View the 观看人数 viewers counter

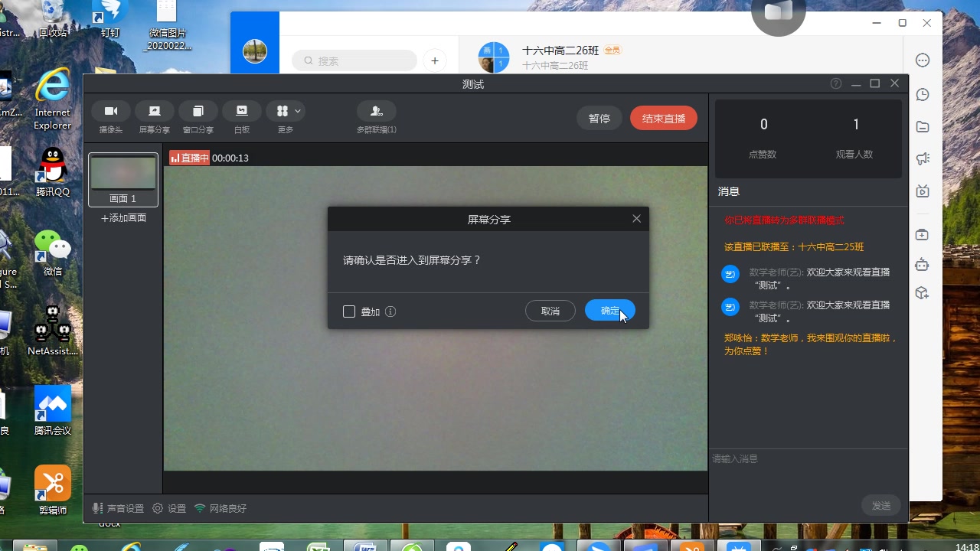(854, 139)
